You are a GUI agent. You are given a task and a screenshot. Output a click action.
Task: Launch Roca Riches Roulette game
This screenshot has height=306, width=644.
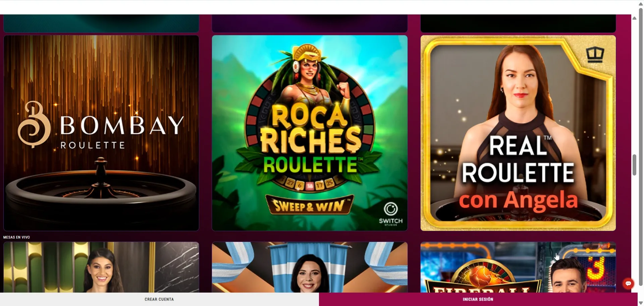[310, 133]
